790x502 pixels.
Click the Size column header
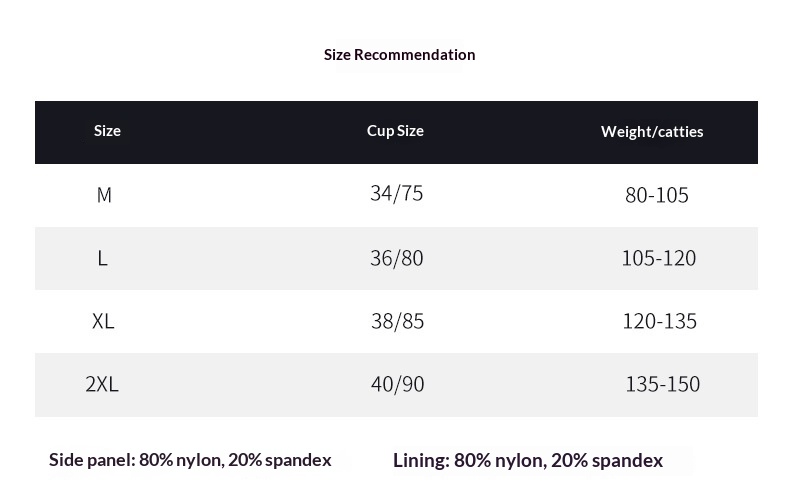pos(107,131)
